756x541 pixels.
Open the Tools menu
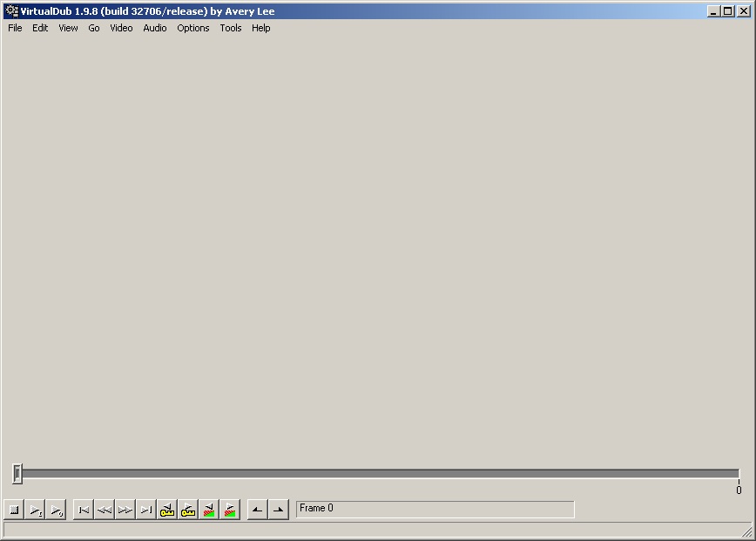[x=231, y=28]
